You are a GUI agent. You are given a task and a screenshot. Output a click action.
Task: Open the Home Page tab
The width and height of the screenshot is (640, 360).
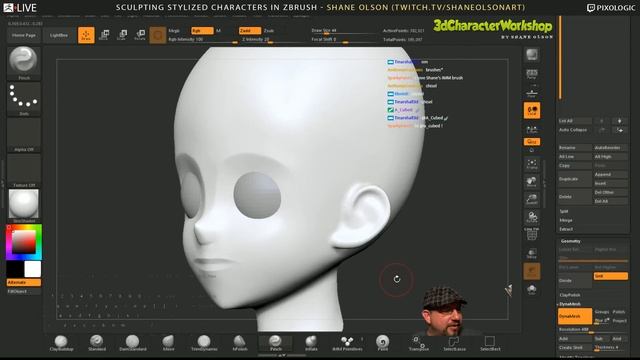(24, 36)
